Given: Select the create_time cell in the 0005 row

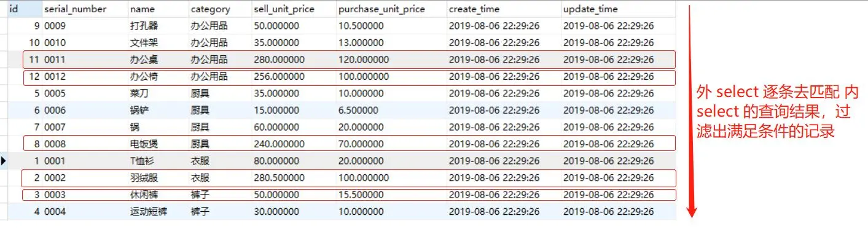Looking at the screenshot, I should tap(495, 93).
